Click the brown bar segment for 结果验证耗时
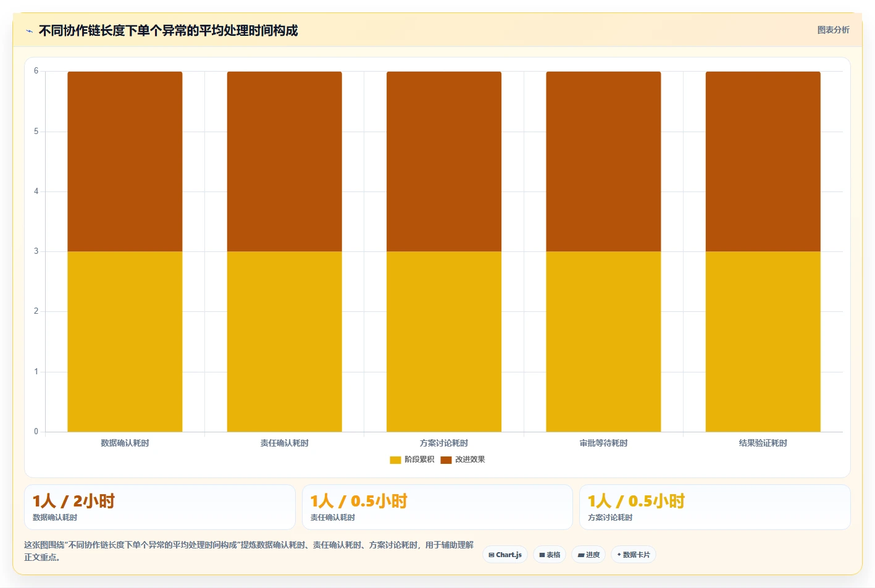This screenshot has height=588, width=875. 763,161
